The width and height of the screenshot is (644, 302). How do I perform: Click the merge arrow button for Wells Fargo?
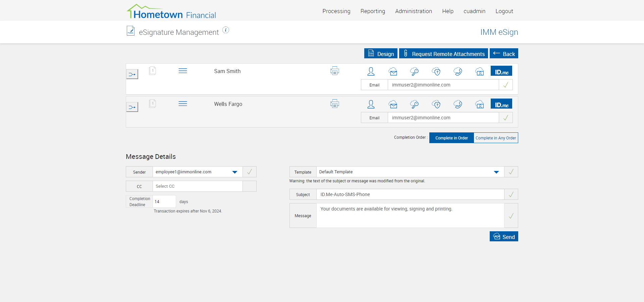point(132,107)
